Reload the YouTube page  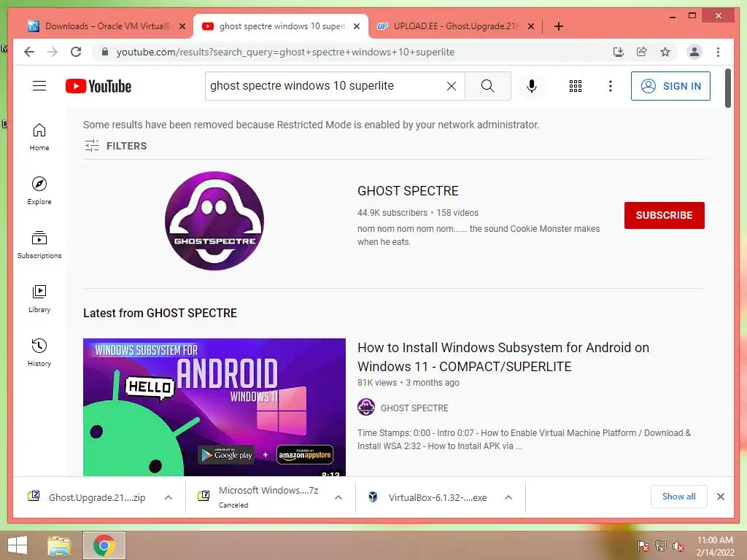coord(76,52)
